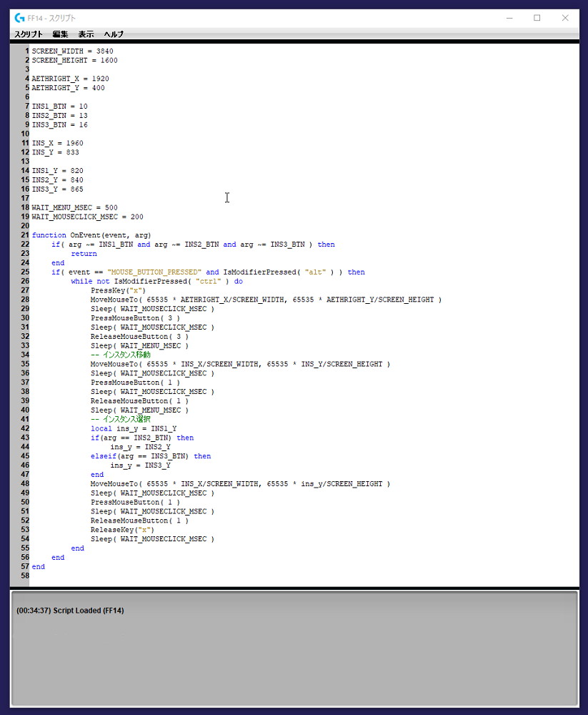Viewport: 588px width, 715px height.
Task: Open the ヘルプ menu
Action: click(x=114, y=34)
